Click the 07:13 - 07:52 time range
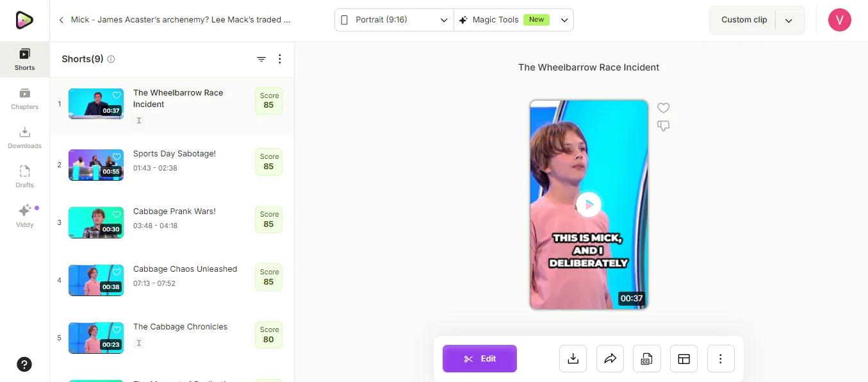The image size is (868, 382). 154,283
